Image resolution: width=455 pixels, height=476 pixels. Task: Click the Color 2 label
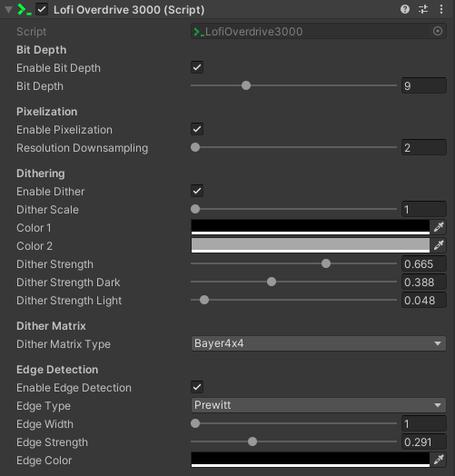35,246
